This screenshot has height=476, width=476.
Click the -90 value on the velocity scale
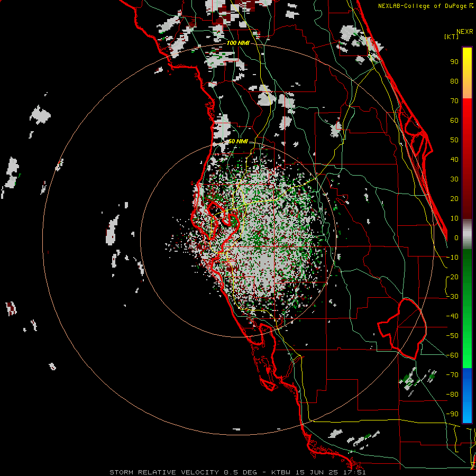point(453,414)
